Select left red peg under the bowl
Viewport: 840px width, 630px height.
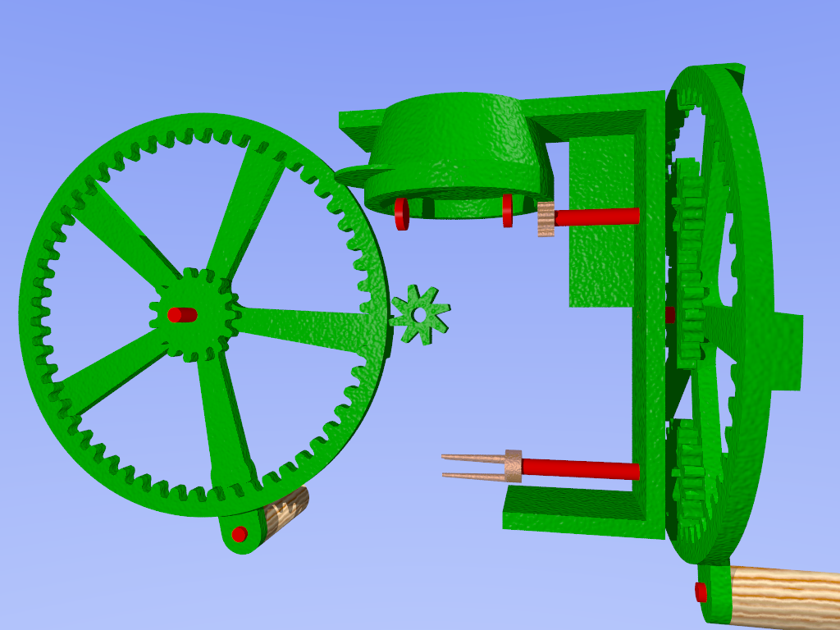(x=401, y=213)
